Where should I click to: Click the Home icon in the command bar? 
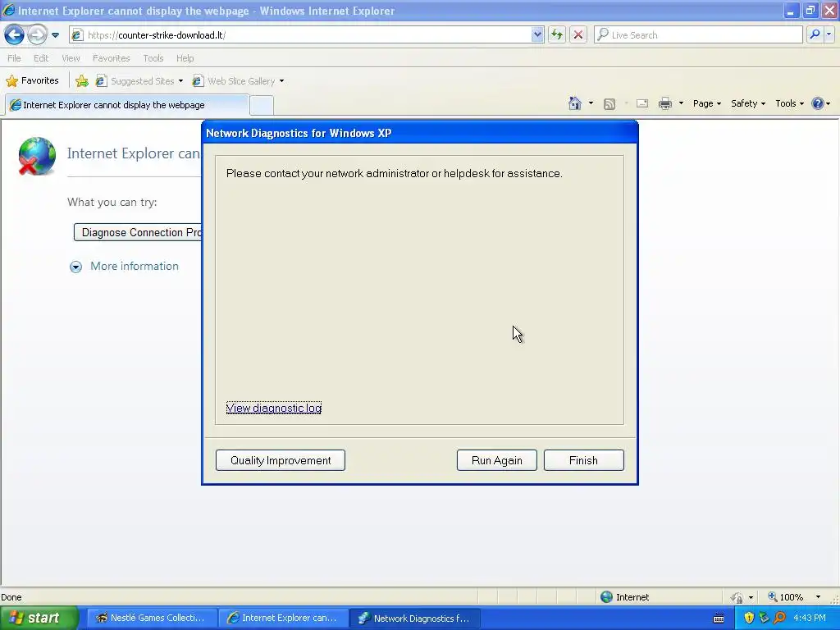(x=575, y=103)
